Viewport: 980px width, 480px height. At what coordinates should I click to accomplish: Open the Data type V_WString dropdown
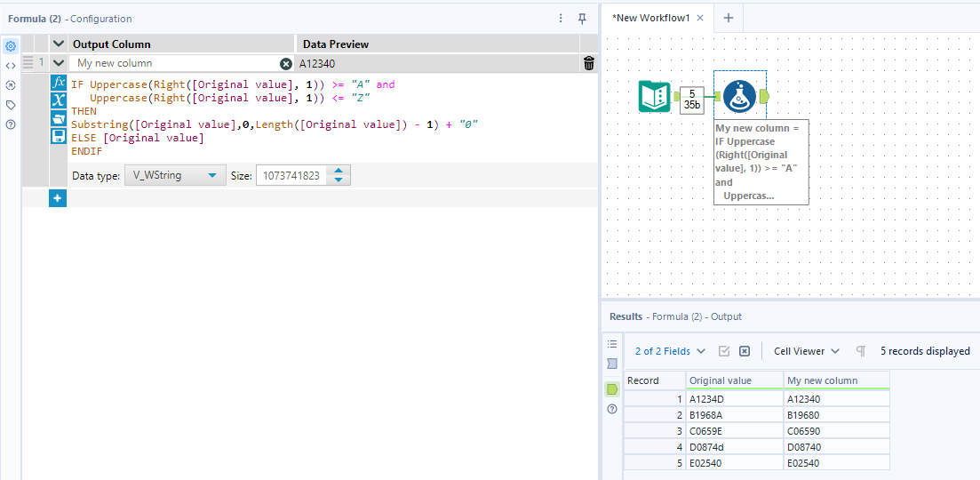point(173,176)
